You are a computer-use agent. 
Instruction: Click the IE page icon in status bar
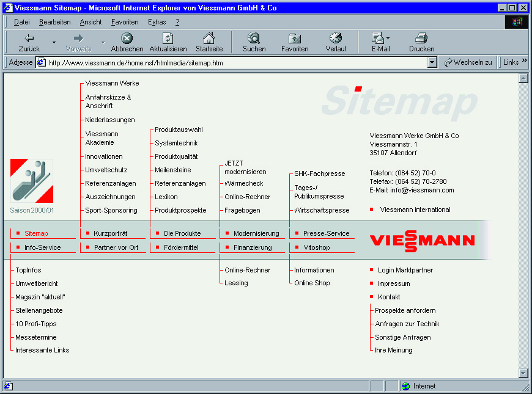tap(8, 386)
